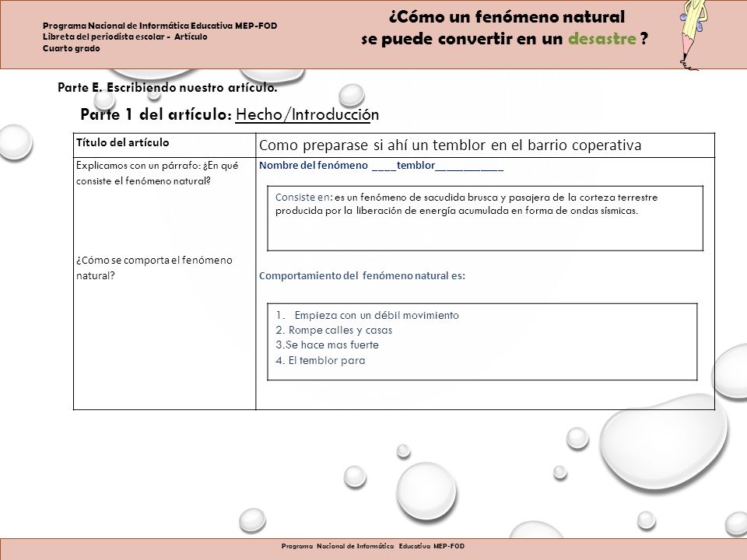Screen dimensions: 747x560
Task: Click footer text 'Programa Nacional de Informática Educativa MEP-FOD'
Action: coord(373,546)
